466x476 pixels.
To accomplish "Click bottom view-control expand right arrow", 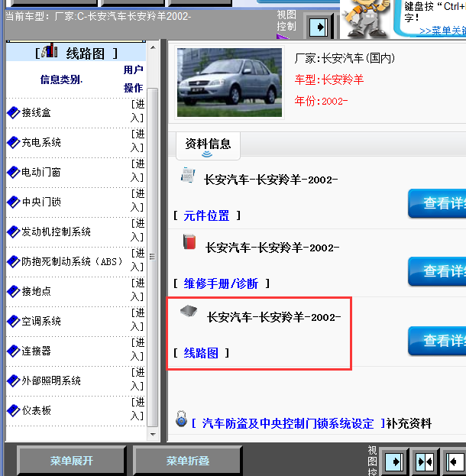I will pos(394,462).
